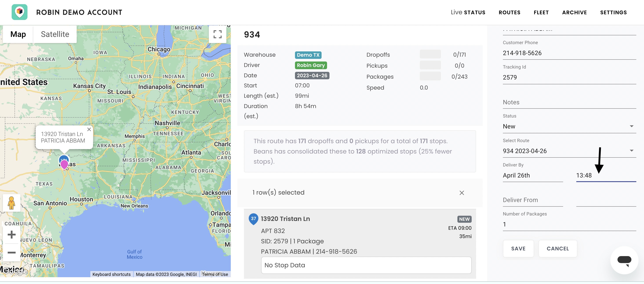
Task: Edit the Number of Packages field
Action: tap(569, 224)
